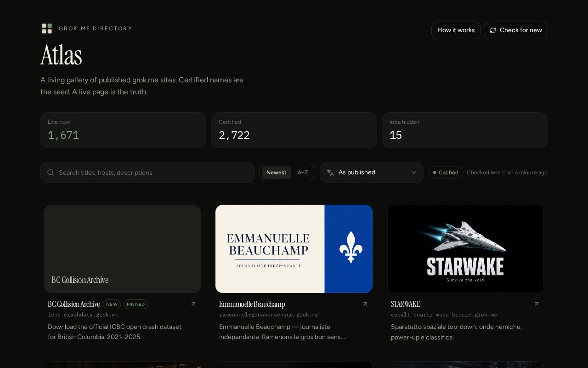Click the As published dropdown chevron
The image size is (588, 368).
[x=414, y=172]
